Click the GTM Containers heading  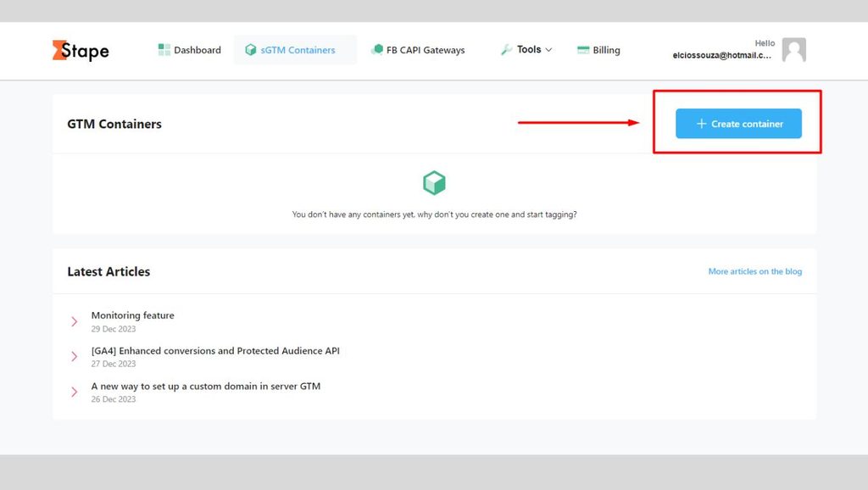click(114, 124)
